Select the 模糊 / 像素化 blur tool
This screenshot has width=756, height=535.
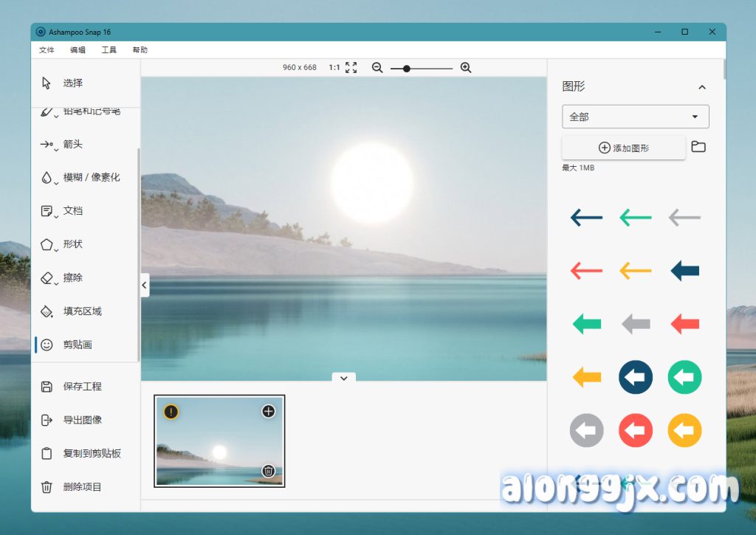pyautogui.click(x=90, y=178)
